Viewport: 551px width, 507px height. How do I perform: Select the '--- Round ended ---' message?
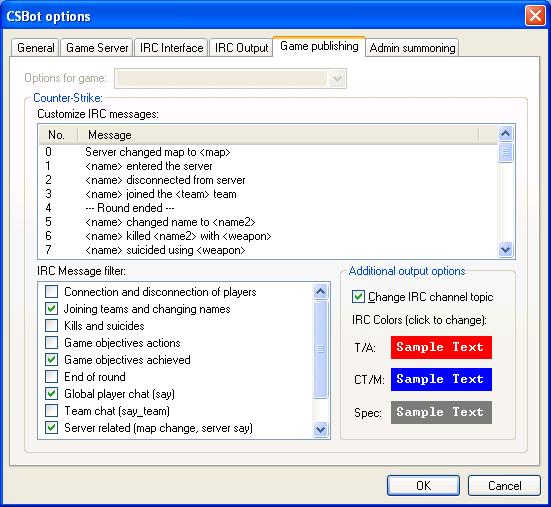coord(268,208)
